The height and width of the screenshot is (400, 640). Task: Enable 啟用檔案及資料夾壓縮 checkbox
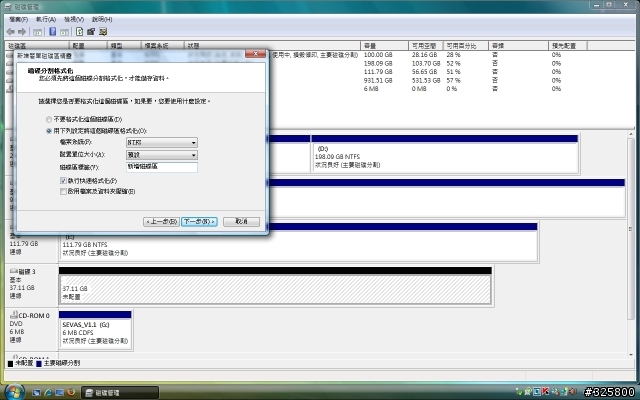coord(63,191)
